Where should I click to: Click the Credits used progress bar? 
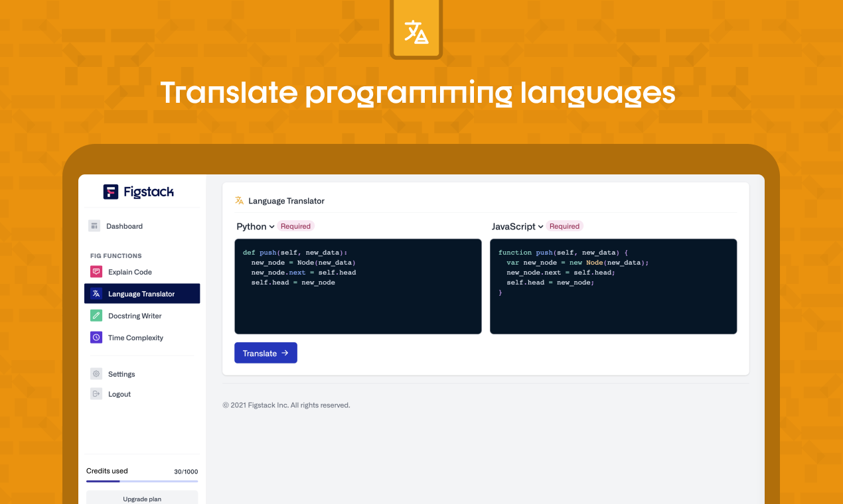tap(141, 481)
